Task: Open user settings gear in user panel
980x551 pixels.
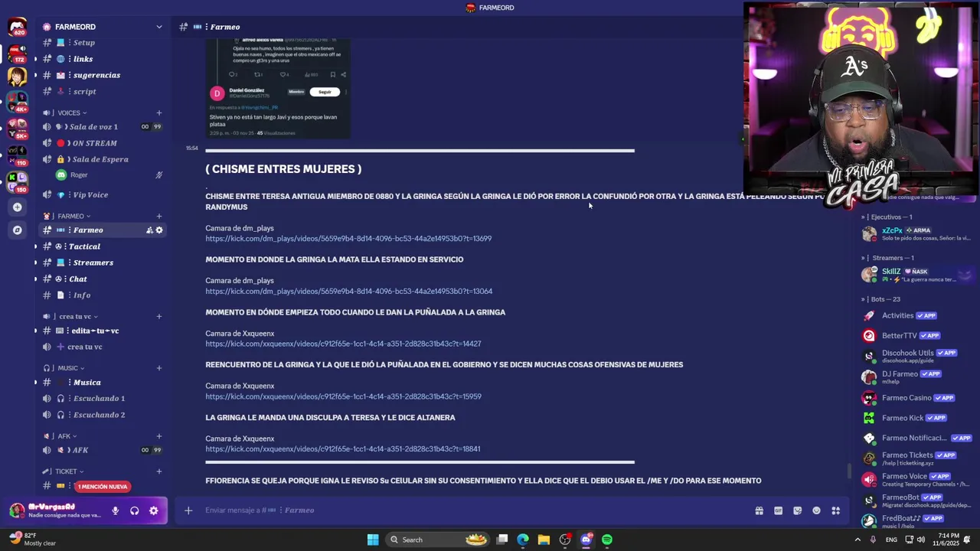Action: click(153, 510)
